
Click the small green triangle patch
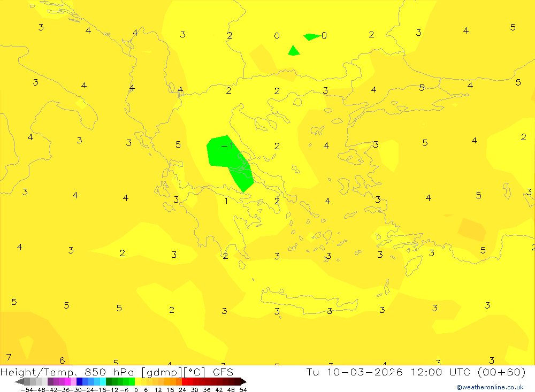click(x=293, y=51)
